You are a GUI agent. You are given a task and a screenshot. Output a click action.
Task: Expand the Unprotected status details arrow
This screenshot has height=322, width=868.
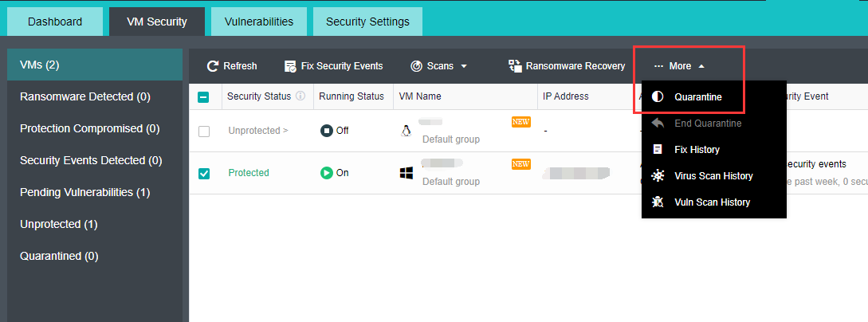pos(285,131)
